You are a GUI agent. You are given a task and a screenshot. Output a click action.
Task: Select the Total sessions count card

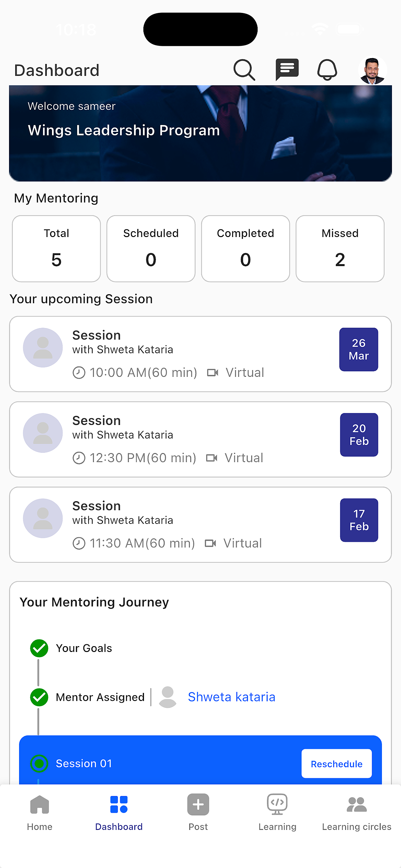point(56,249)
